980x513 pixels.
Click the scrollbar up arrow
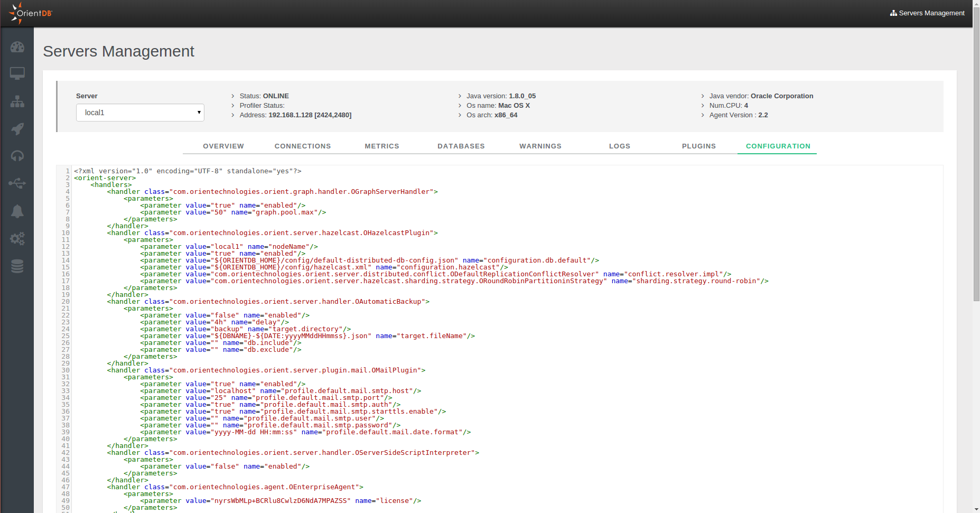click(976, 3)
